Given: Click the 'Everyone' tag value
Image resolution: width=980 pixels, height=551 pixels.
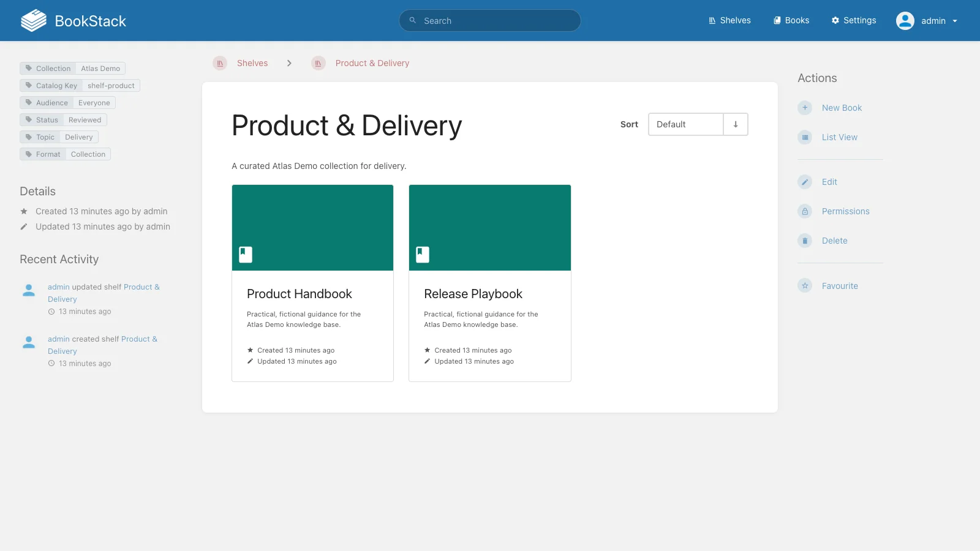Looking at the screenshot, I should [x=94, y=103].
